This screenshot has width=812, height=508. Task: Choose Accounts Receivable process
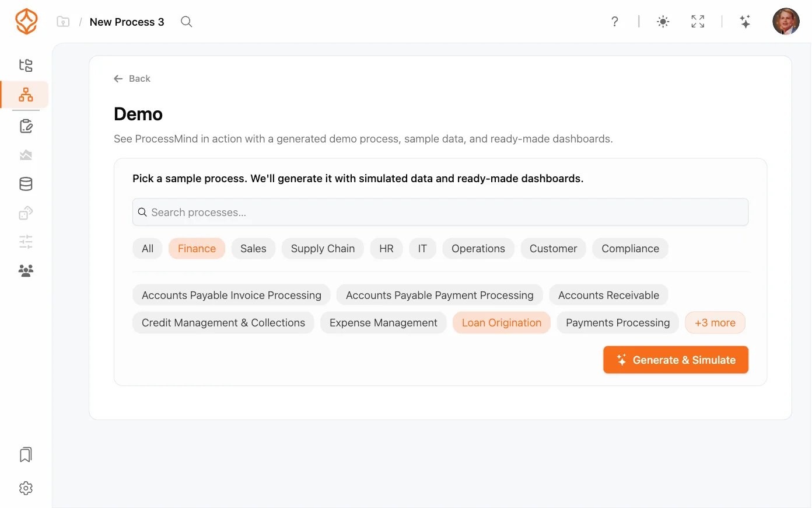click(x=608, y=295)
